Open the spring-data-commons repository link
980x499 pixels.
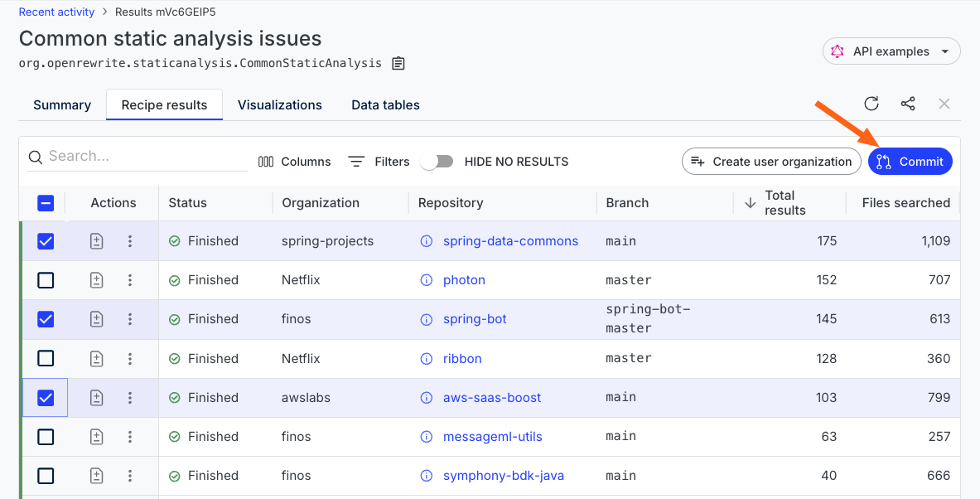click(510, 240)
